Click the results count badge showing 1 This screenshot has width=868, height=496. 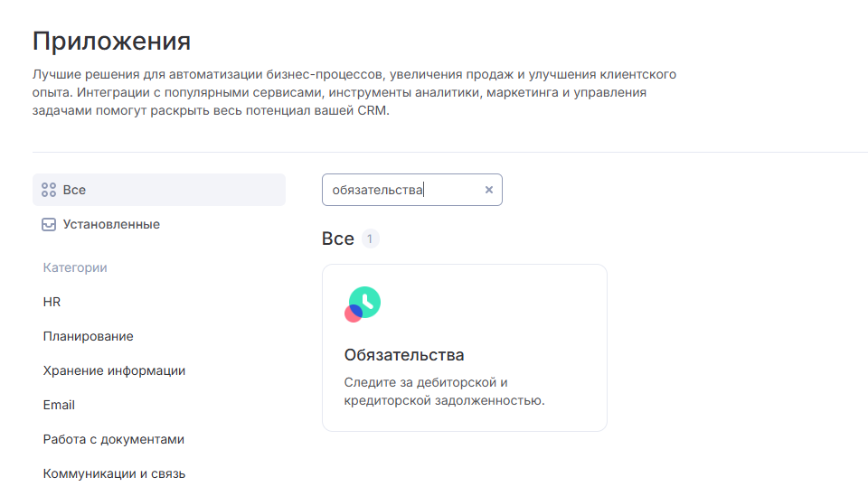click(x=371, y=239)
